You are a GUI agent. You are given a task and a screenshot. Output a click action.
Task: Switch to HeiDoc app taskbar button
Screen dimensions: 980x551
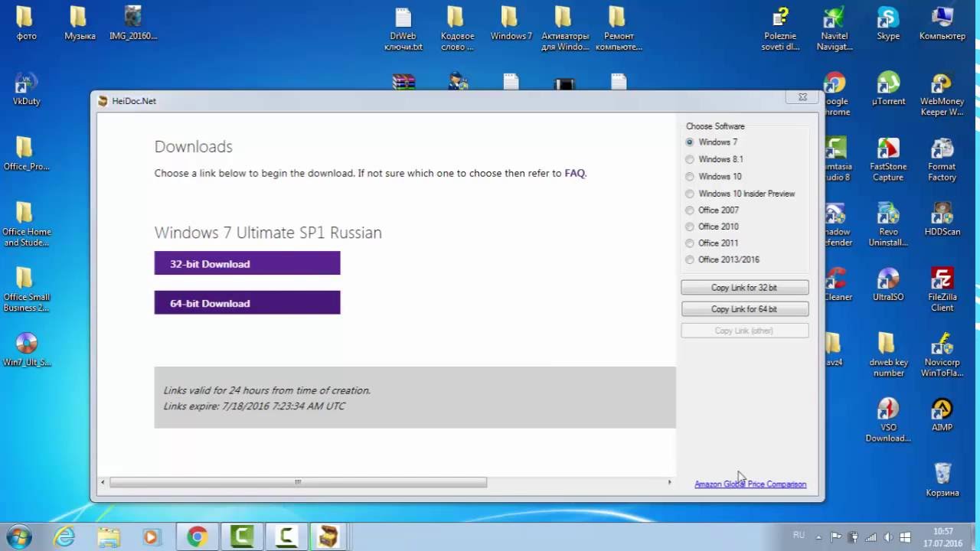[328, 537]
